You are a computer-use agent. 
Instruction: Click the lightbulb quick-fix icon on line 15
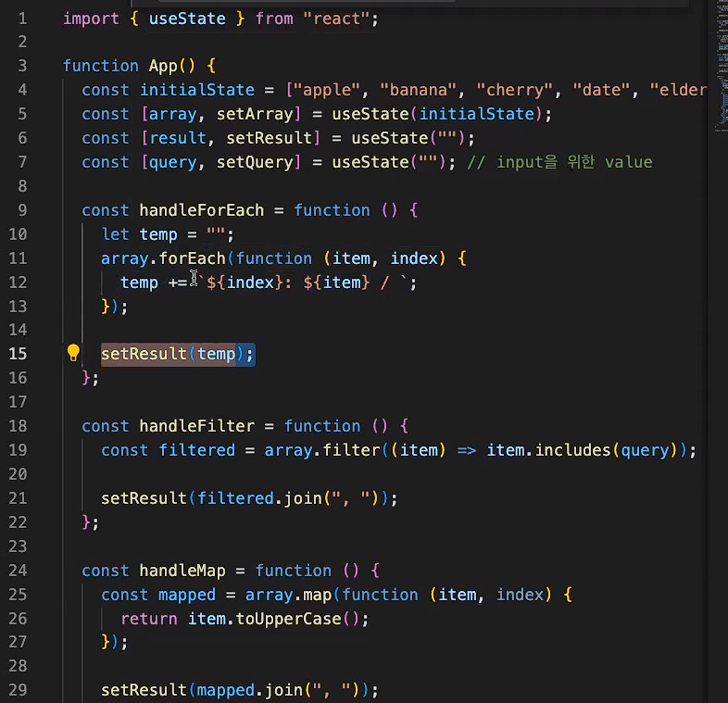73,354
